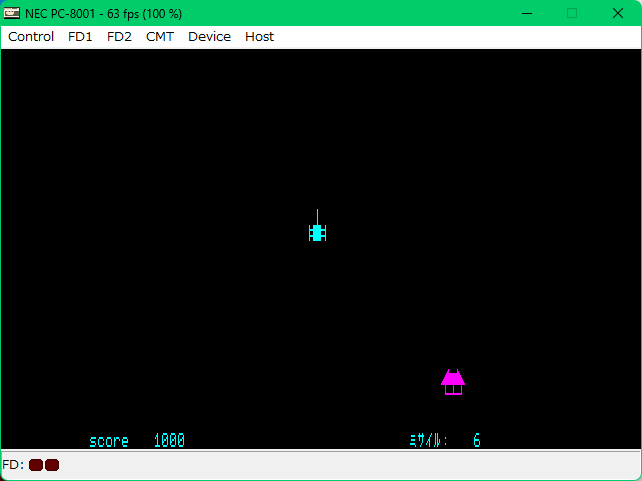Open the Control menu
The width and height of the screenshot is (642, 481).
(31, 37)
